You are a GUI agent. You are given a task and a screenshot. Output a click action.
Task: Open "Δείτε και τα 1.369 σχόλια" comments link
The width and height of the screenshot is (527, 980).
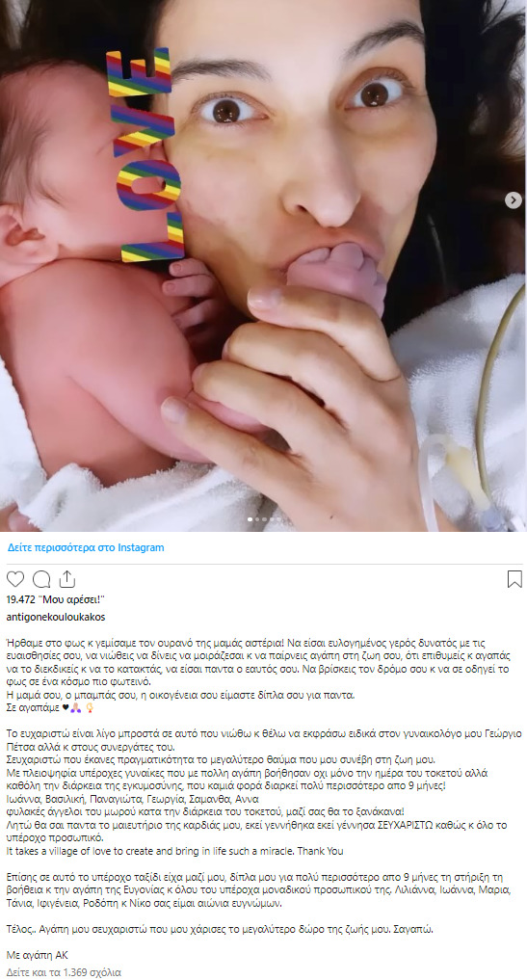click(x=64, y=972)
